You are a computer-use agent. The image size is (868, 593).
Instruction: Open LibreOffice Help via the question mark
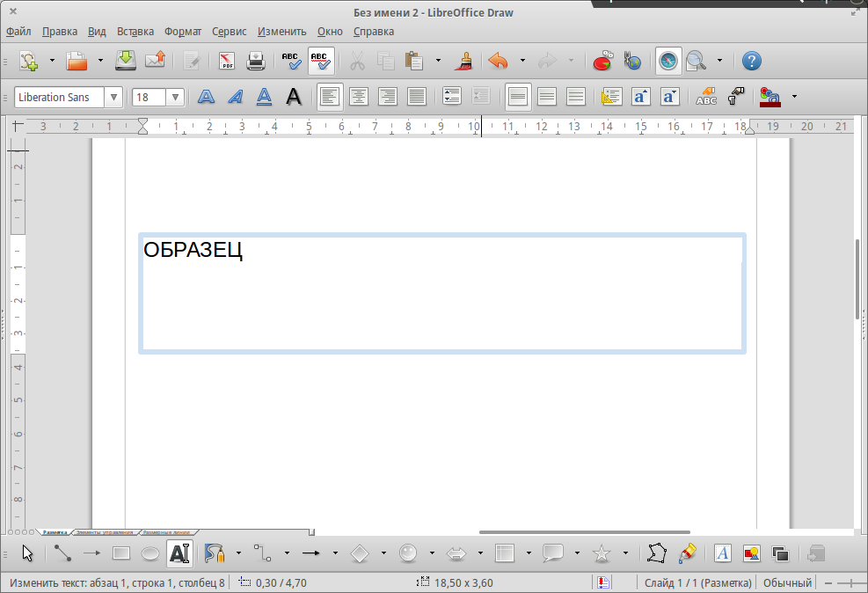[751, 61]
